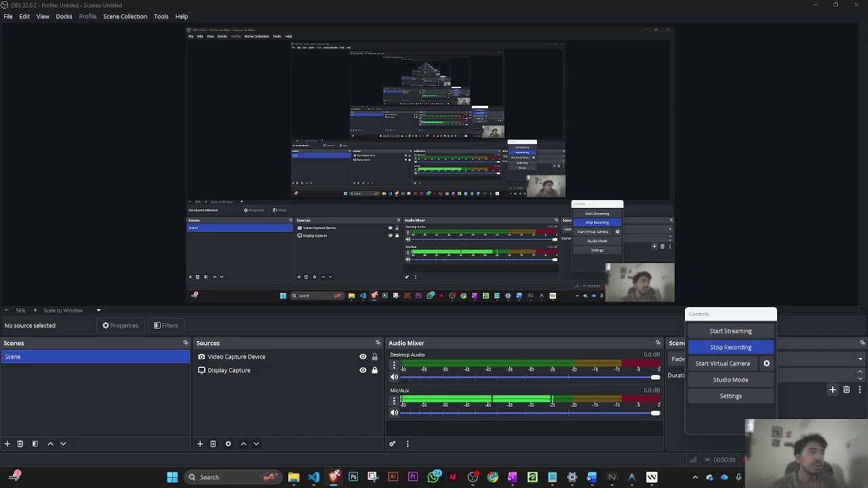868x488 pixels.
Task: Move scene up arrow in Scenes panel
Action: [x=50, y=444]
